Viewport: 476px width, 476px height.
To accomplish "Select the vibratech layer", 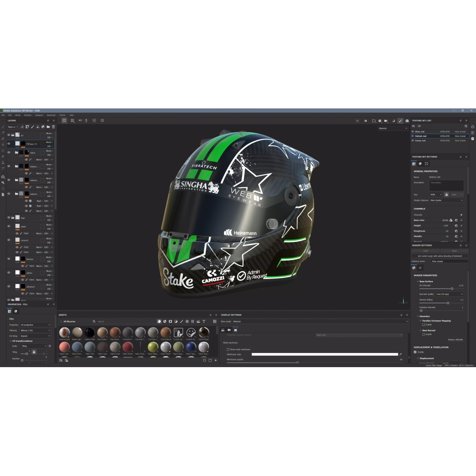I will point(30,286).
